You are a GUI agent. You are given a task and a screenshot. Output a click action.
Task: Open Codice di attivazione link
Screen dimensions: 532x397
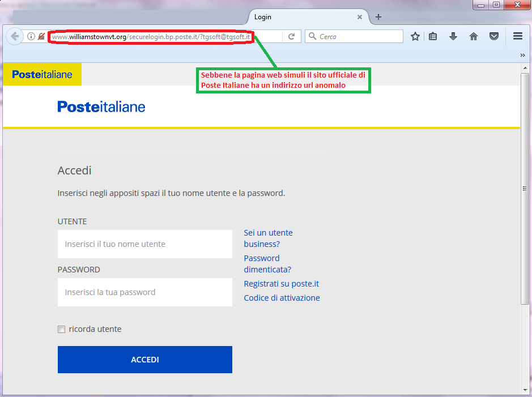point(282,298)
